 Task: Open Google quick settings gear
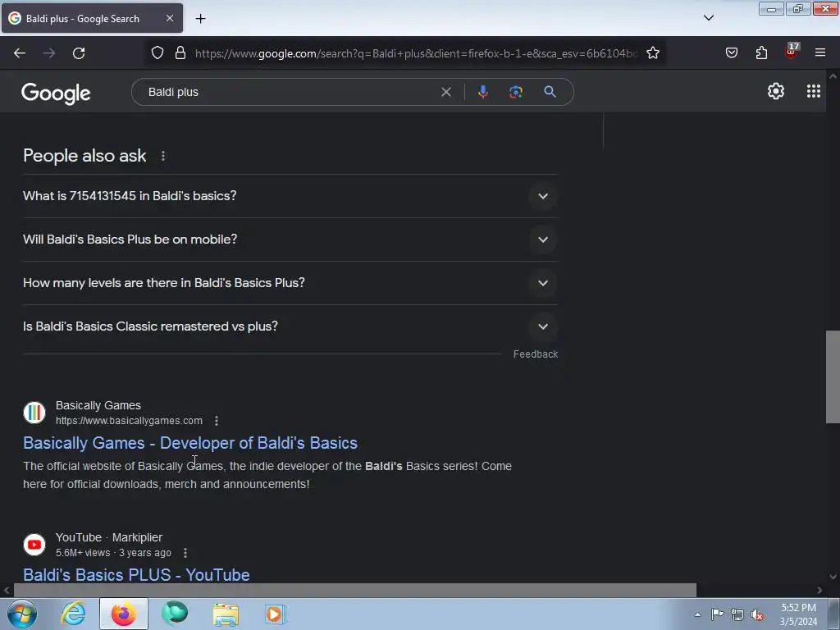click(776, 92)
